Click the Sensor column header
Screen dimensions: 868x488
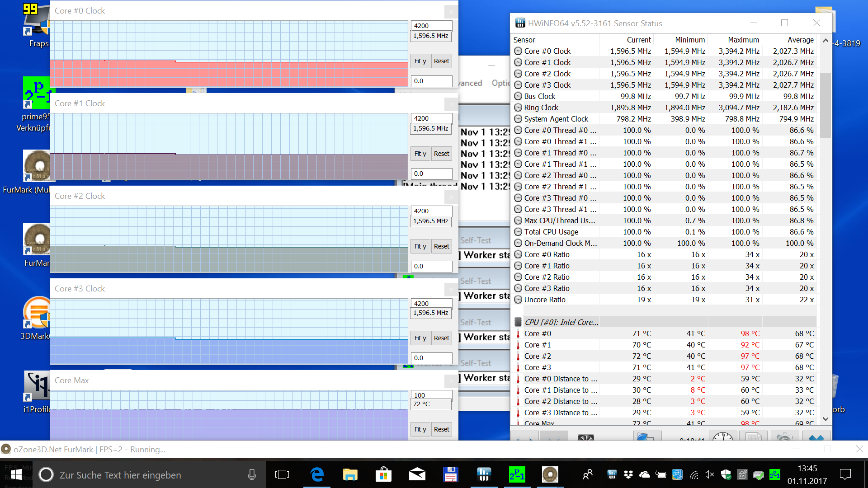[524, 40]
